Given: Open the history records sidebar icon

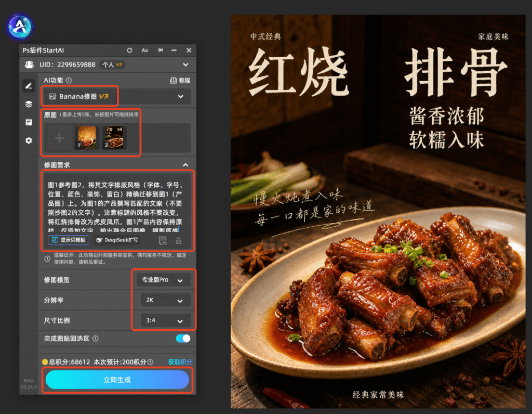Looking at the screenshot, I should (29, 122).
